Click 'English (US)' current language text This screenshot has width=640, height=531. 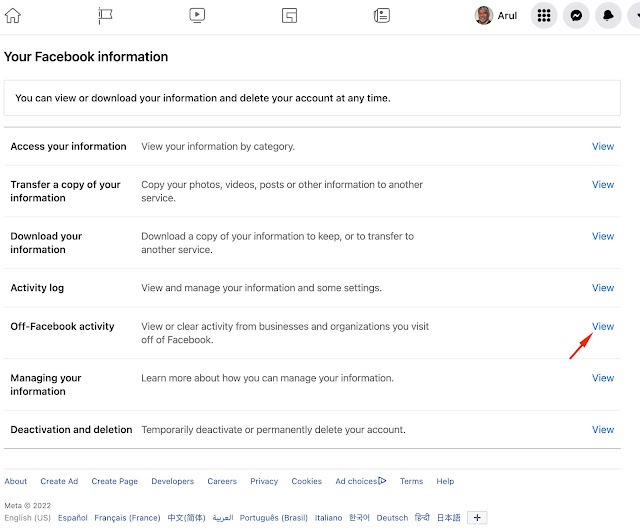[x=28, y=518]
